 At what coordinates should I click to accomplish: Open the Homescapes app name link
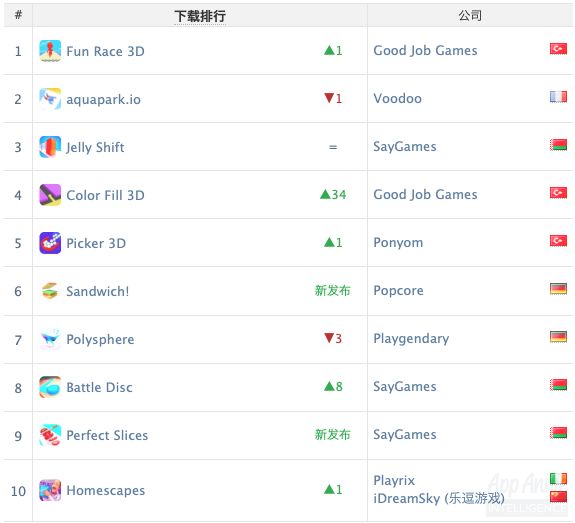click(x=106, y=491)
